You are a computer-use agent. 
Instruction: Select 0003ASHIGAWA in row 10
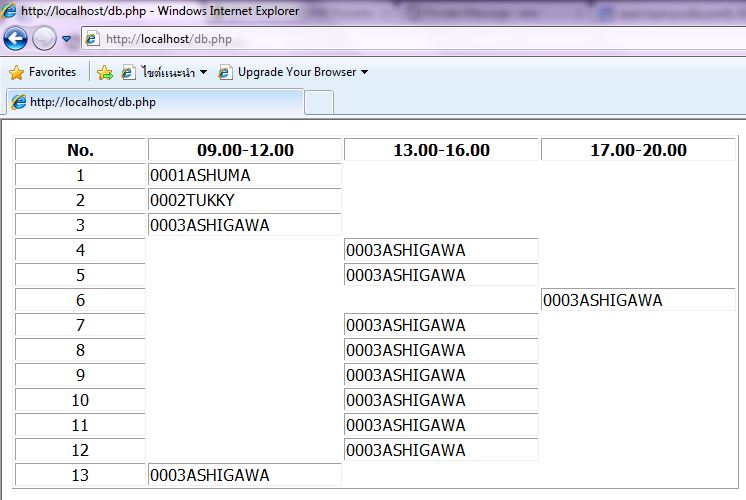point(441,400)
